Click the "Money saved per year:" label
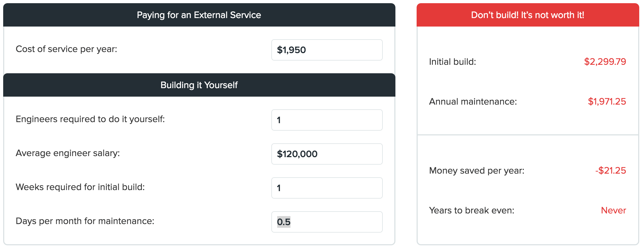644x249 pixels. pos(477,171)
